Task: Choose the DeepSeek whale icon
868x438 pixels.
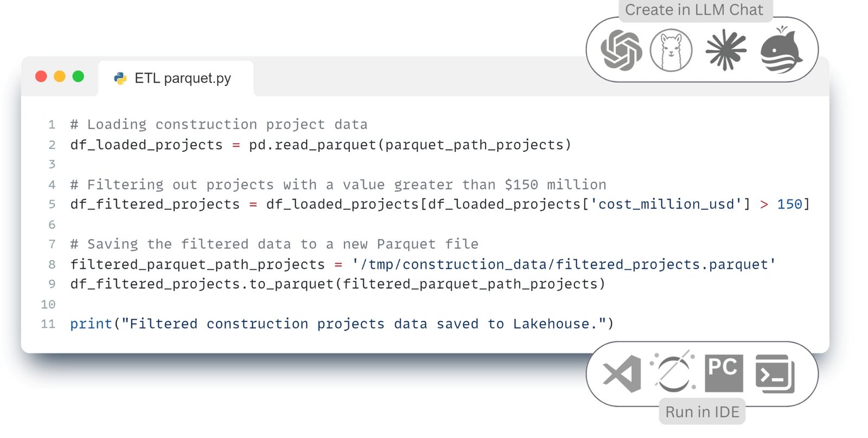Action: click(781, 50)
